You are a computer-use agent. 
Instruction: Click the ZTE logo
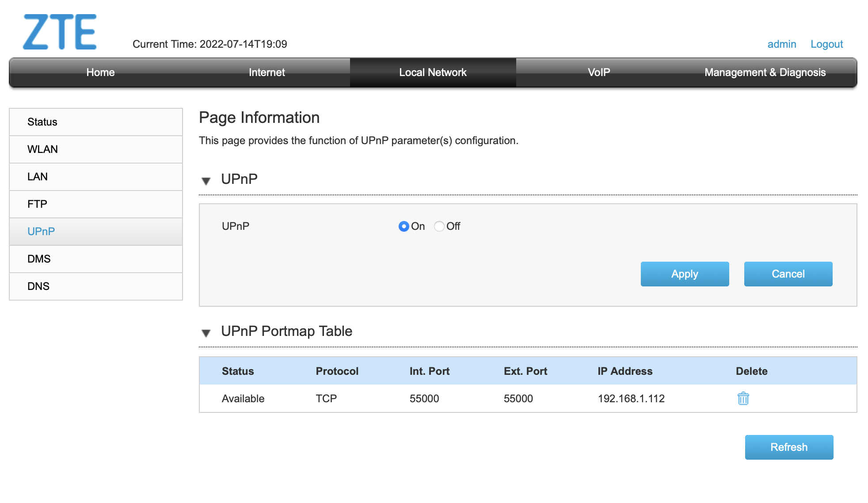pyautogui.click(x=60, y=32)
